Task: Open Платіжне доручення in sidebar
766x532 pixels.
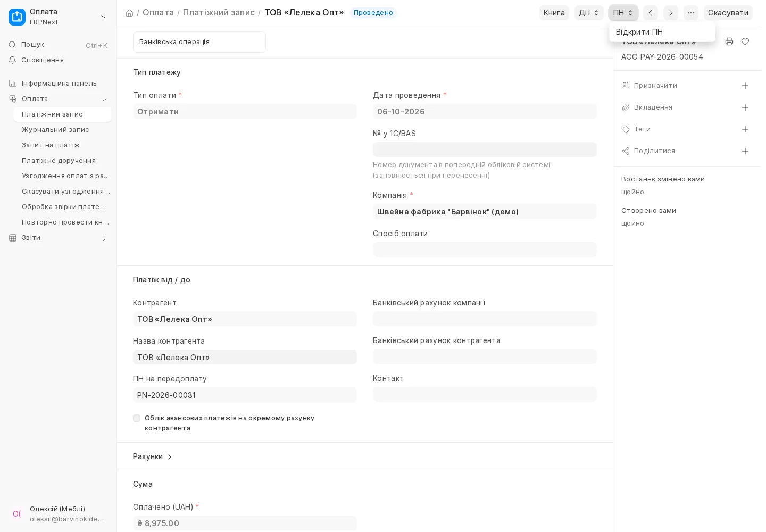Action: (x=62, y=161)
